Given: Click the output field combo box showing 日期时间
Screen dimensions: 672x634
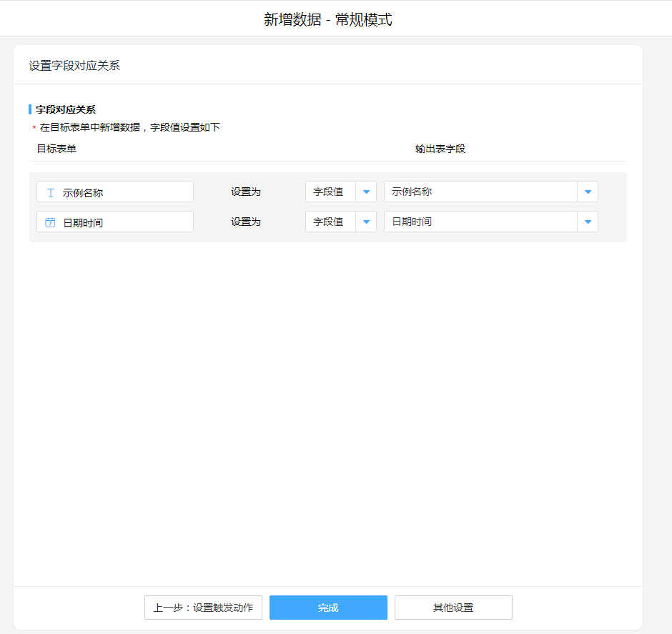Looking at the screenshot, I should click(480, 222).
